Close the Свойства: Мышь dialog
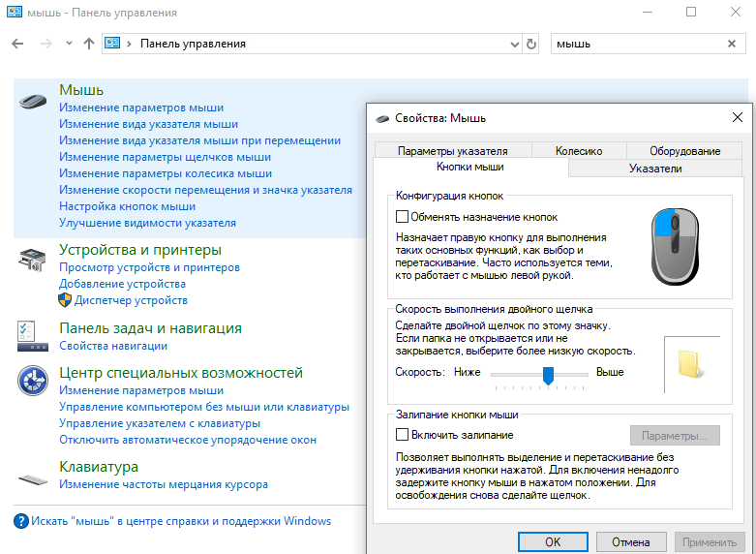756x554 pixels. (738, 117)
